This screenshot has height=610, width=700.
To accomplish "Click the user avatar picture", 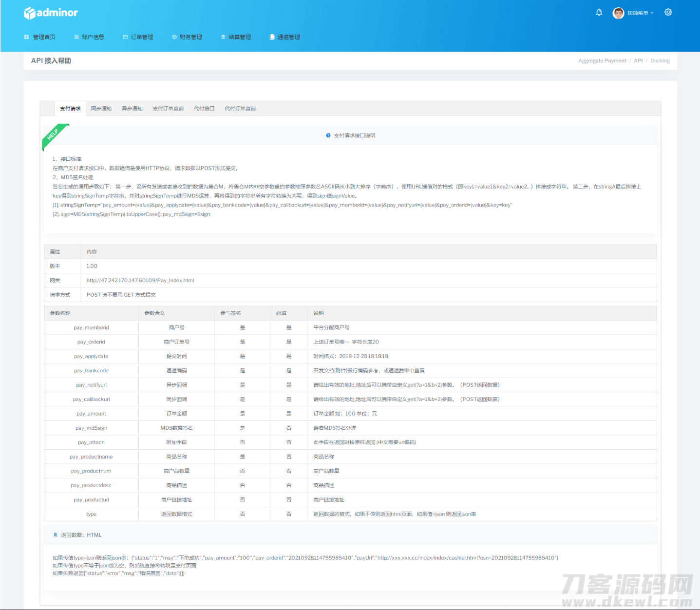I will (618, 13).
